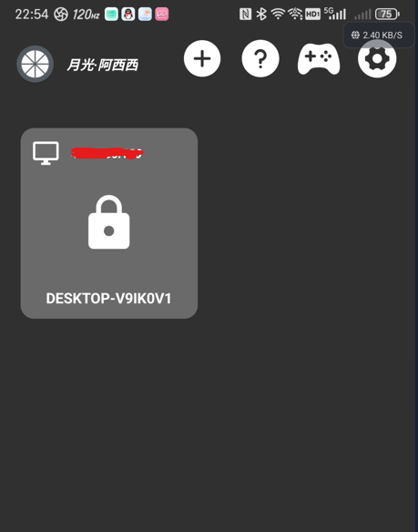
Task: Tap the 120Hz refresh rate indicator
Action: (x=86, y=15)
